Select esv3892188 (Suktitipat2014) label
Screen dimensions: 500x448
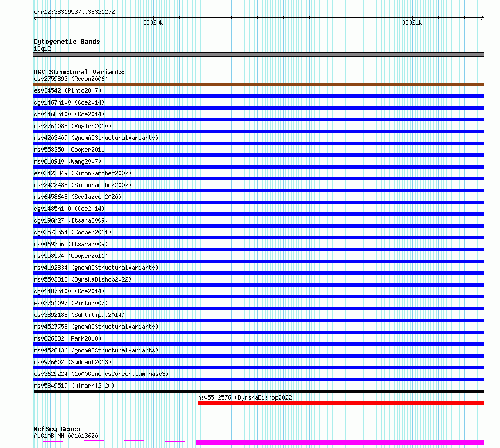pos(79,315)
